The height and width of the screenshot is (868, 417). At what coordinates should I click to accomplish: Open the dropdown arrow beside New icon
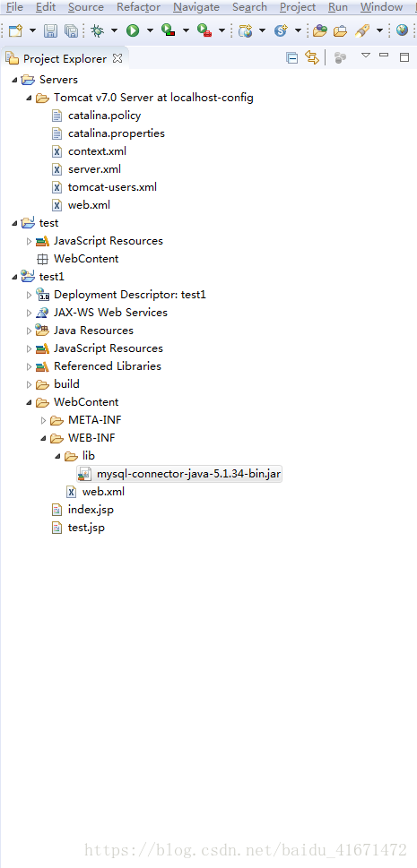(x=32, y=30)
